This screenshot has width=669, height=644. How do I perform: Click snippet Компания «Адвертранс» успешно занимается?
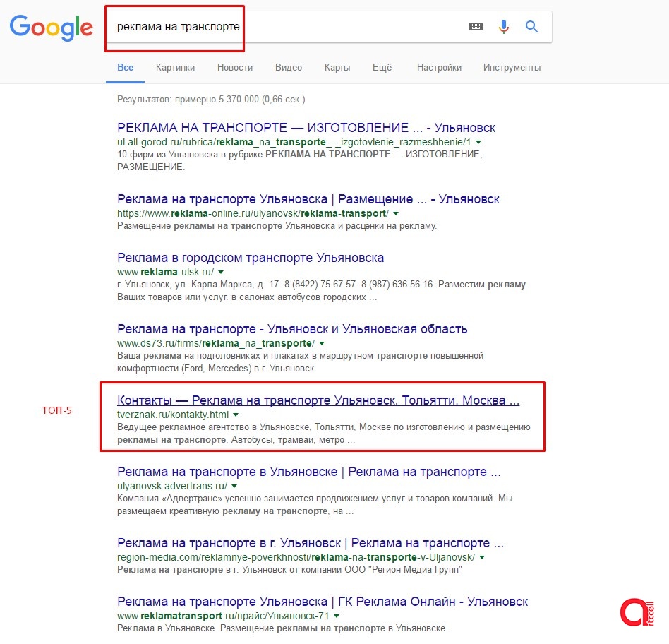pyautogui.click(x=315, y=505)
